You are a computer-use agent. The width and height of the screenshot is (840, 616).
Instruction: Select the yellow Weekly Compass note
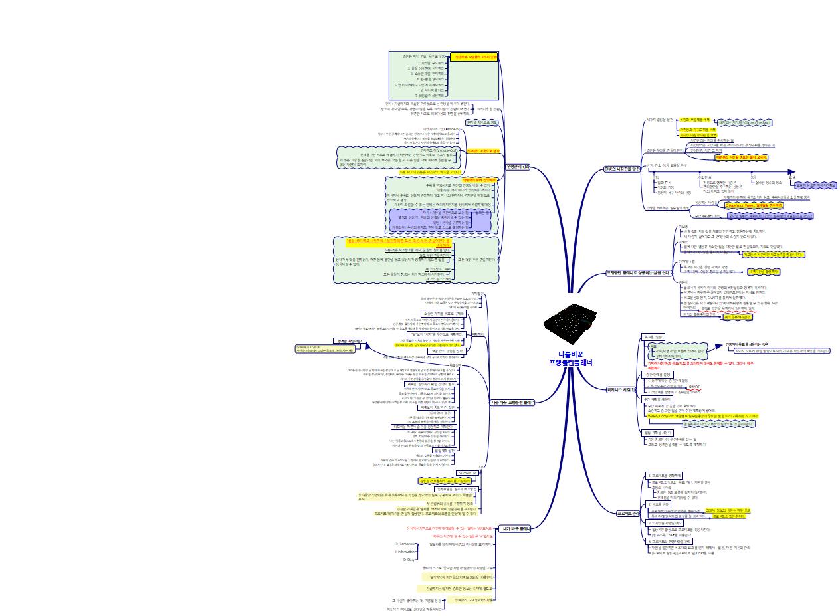pyautogui.click(x=703, y=415)
